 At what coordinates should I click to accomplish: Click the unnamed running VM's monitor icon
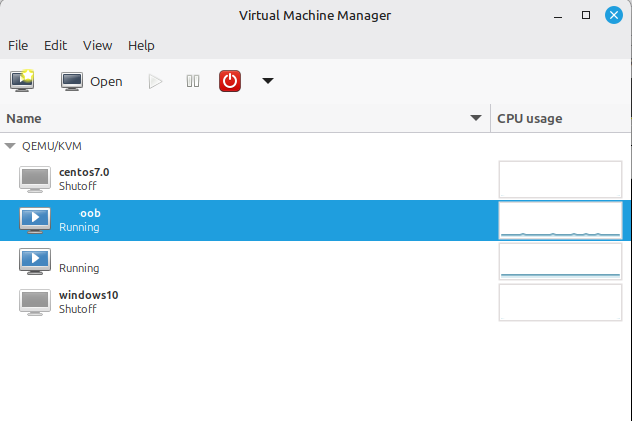(x=35, y=261)
